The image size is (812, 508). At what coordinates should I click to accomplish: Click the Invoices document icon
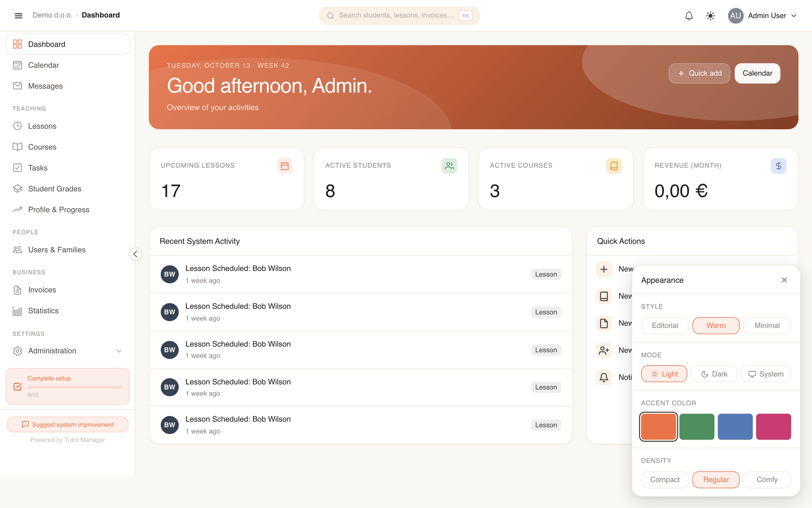tap(17, 290)
